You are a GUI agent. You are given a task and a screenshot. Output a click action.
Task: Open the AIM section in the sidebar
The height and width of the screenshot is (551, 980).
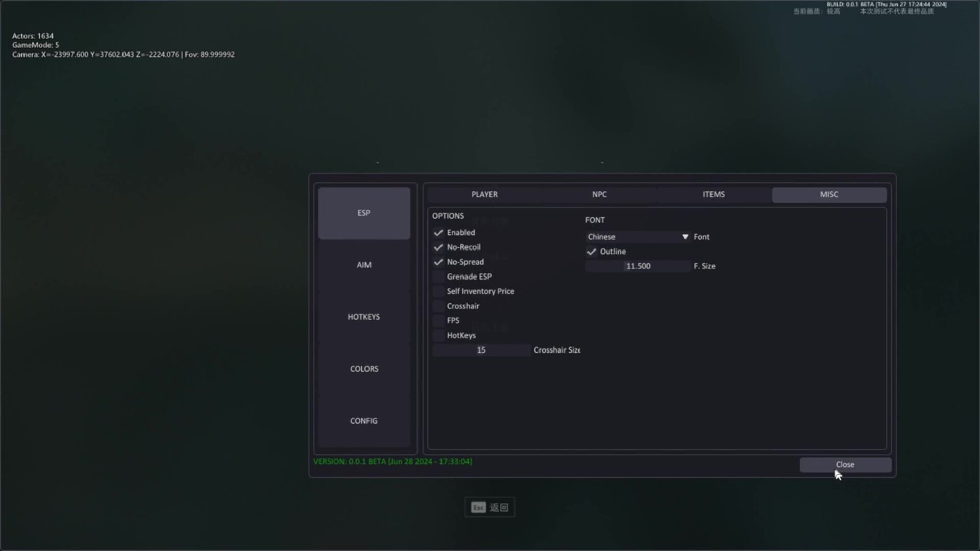point(363,264)
